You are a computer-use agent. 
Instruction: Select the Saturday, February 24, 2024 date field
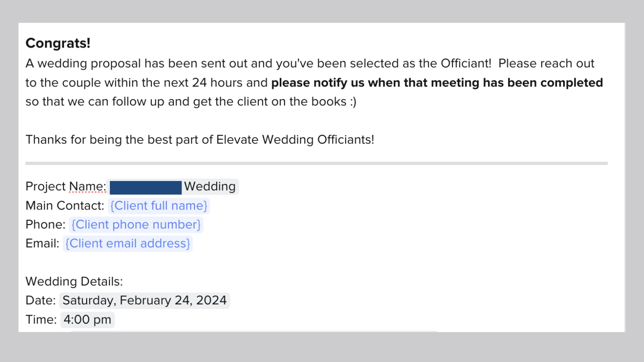pos(144,300)
